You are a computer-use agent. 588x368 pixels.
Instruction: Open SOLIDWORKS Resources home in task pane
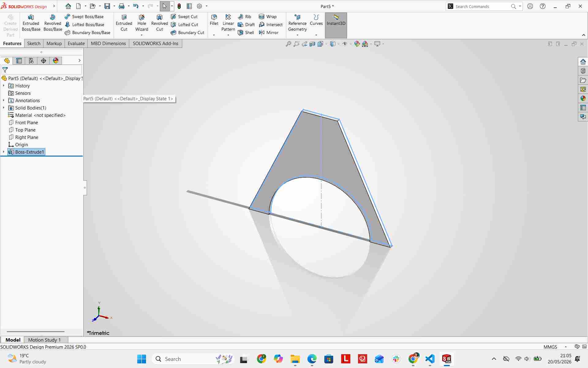click(x=583, y=62)
